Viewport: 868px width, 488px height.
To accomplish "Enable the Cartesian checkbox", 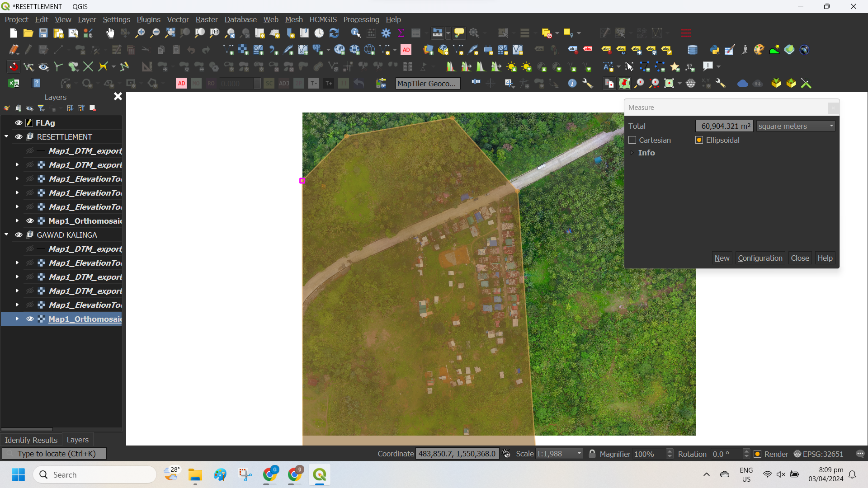I will 632,140.
